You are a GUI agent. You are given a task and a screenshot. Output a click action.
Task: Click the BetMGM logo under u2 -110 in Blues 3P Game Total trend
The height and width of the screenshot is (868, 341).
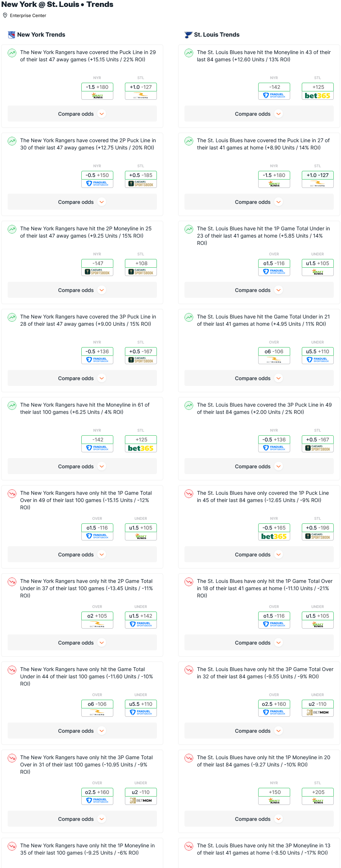pos(317,712)
